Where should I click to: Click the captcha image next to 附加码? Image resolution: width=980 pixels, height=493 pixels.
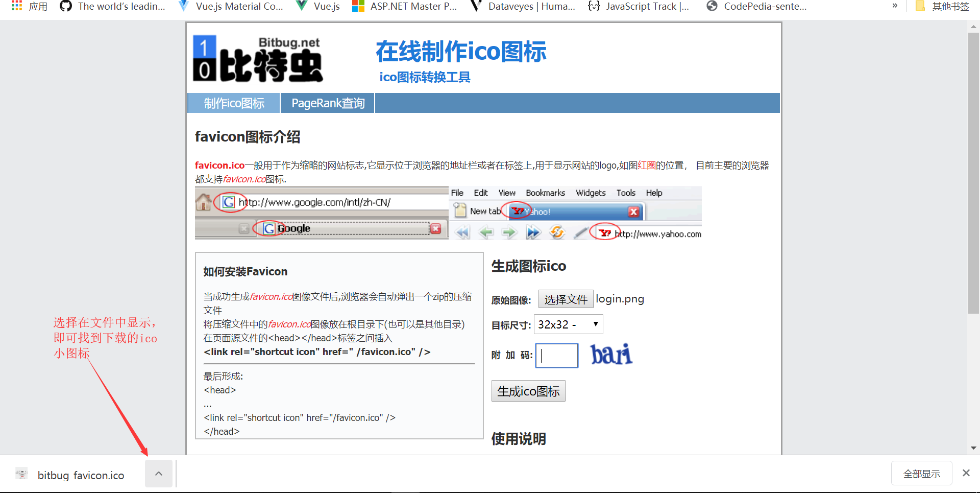610,354
